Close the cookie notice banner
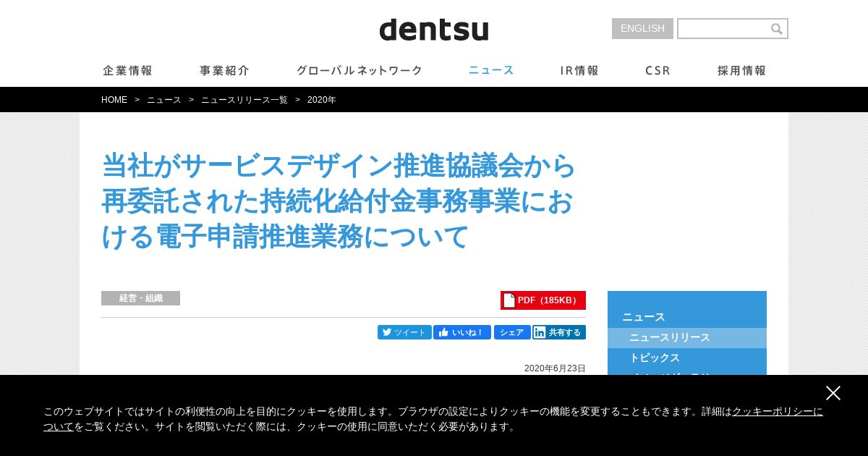The width and height of the screenshot is (868, 456). [833, 393]
